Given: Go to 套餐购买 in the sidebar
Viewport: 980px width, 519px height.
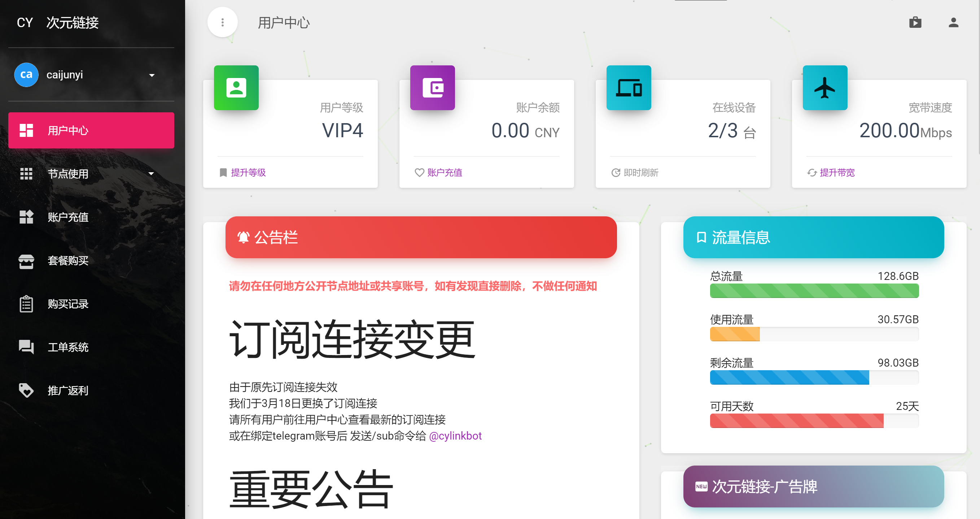Looking at the screenshot, I should 91,261.
